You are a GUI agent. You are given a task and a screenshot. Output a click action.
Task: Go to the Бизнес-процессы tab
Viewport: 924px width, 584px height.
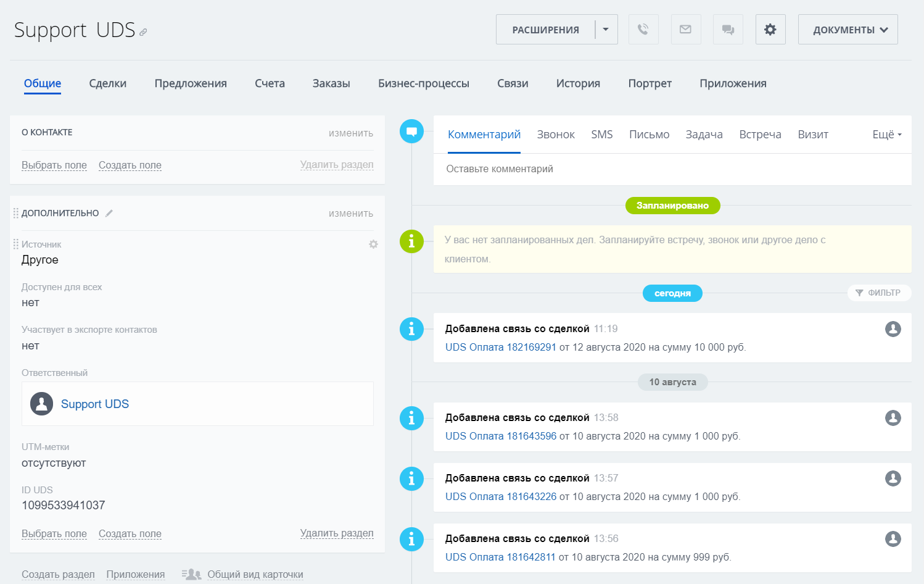[424, 83]
